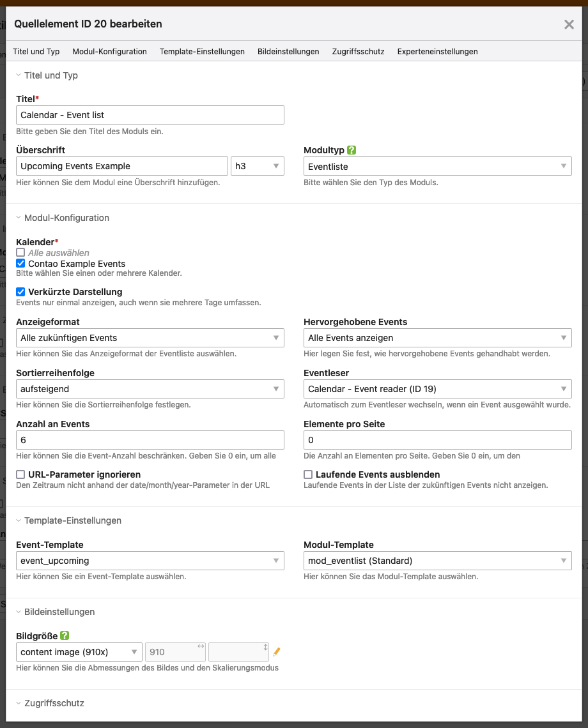Toggle the Verkürzte Darstellung checkbox
The width and height of the screenshot is (588, 728).
point(20,292)
